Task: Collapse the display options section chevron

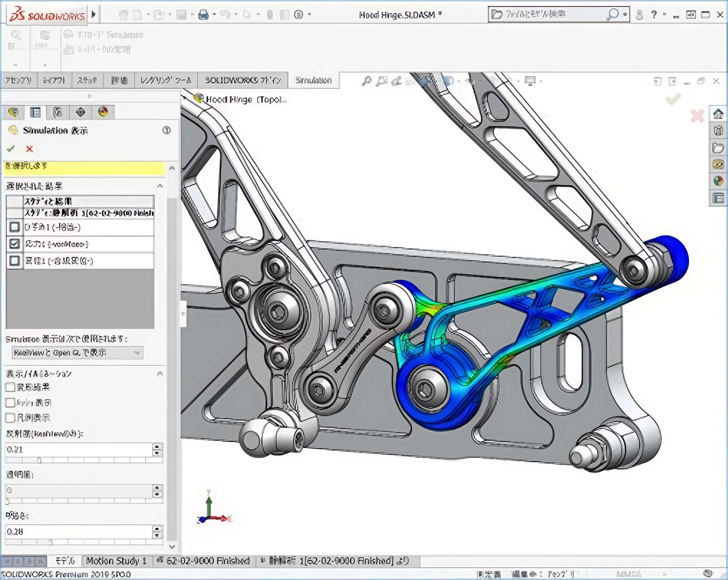Action: 160,374
